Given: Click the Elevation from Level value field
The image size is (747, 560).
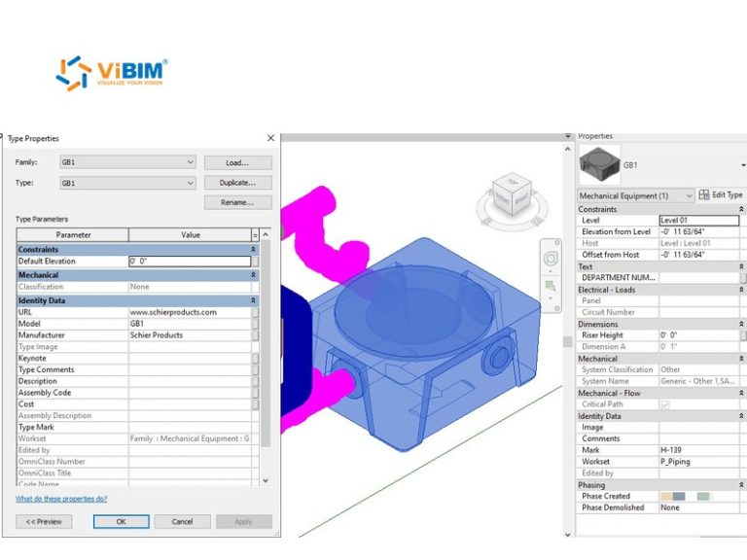Looking at the screenshot, I should [x=699, y=232].
